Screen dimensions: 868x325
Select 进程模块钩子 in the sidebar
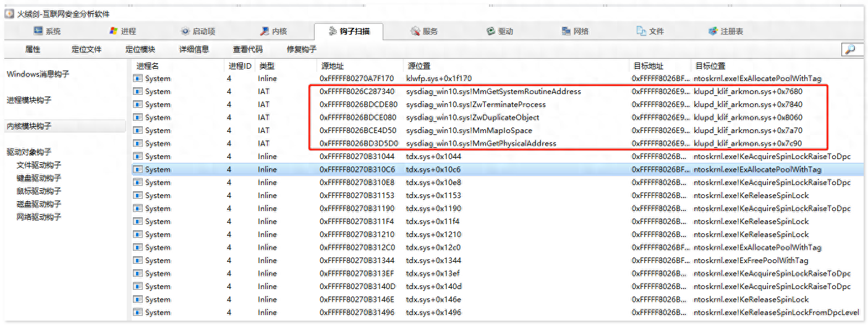29,100
